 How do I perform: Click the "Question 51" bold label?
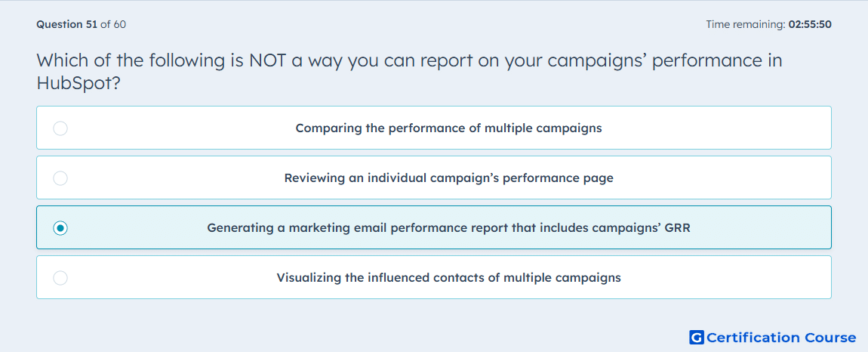(x=67, y=24)
